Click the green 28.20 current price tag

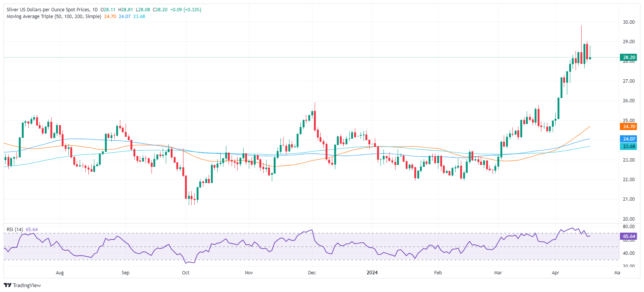point(629,57)
